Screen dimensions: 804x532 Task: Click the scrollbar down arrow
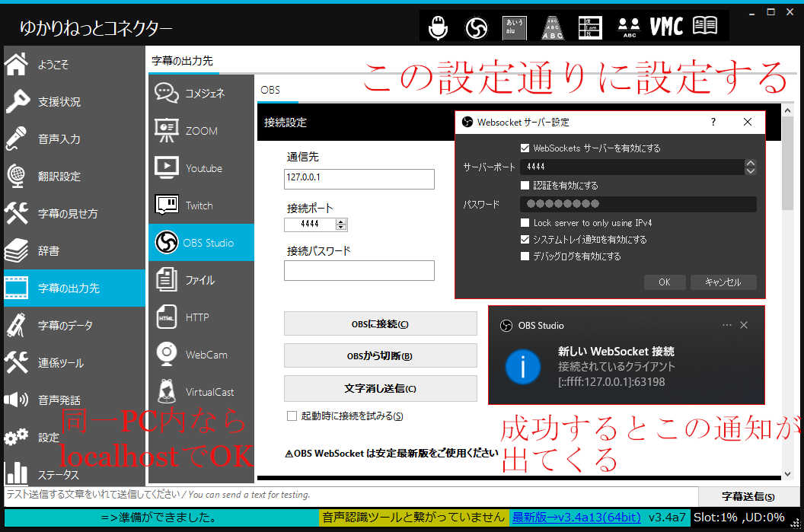pyautogui.click(x=787, y=474)
